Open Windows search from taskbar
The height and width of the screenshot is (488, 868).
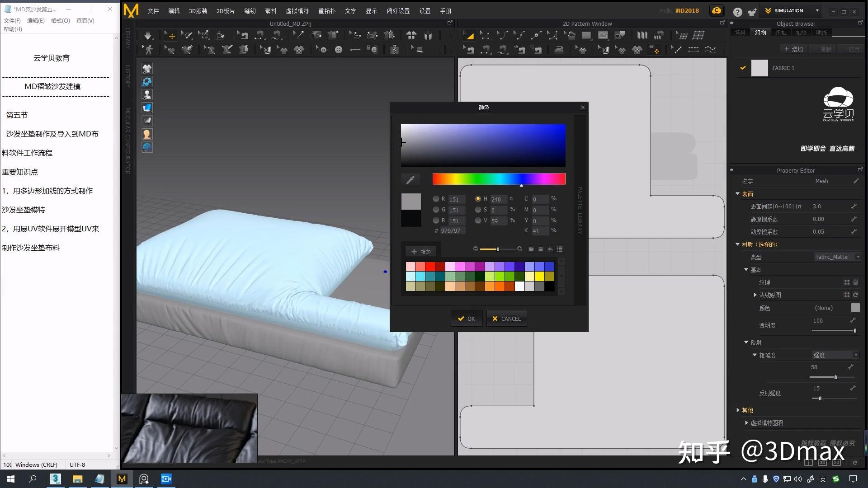[33, 479]
